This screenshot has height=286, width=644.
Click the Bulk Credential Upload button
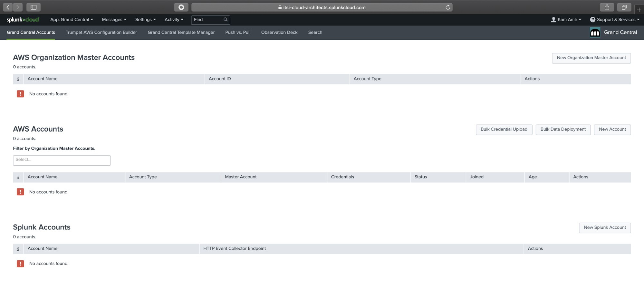tap(504, 130)
